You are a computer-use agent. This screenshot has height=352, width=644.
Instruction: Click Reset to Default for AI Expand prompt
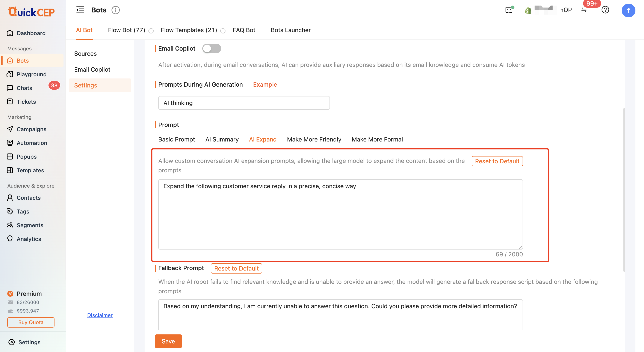pos(497,161)
